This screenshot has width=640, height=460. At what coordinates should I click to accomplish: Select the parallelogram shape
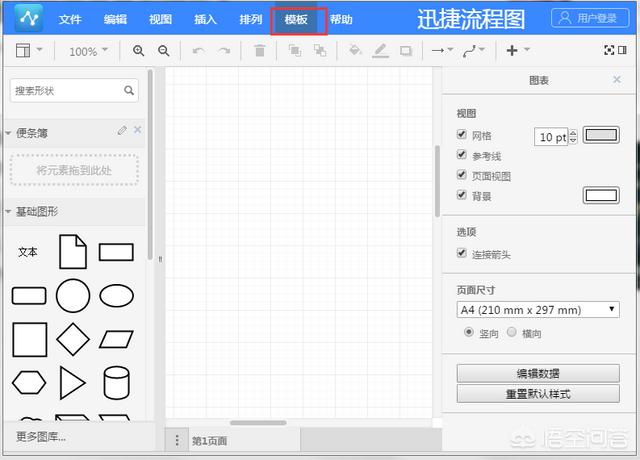(116, 339)
